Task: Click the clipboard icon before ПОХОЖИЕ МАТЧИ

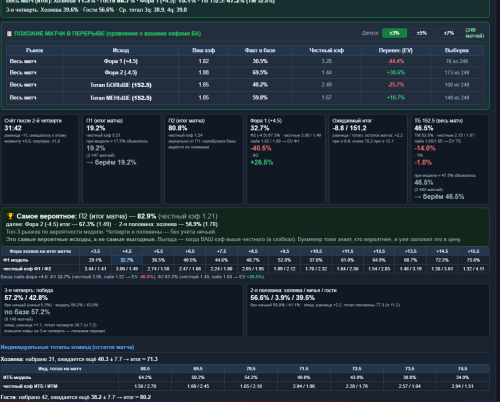Action: [9, 34]
